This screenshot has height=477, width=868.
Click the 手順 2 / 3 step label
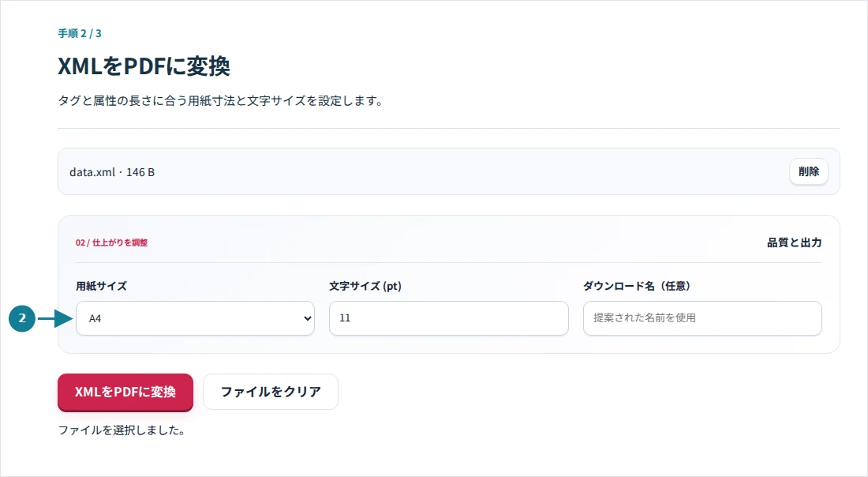80,33
